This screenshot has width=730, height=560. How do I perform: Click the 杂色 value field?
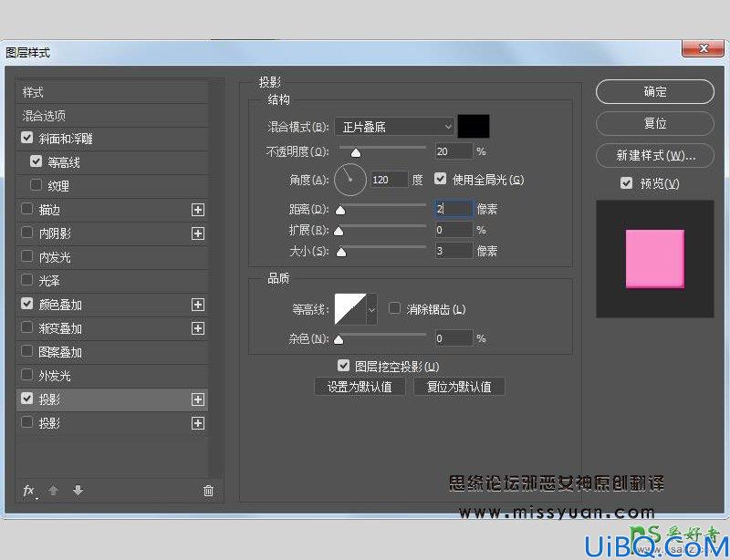point(454,338)
